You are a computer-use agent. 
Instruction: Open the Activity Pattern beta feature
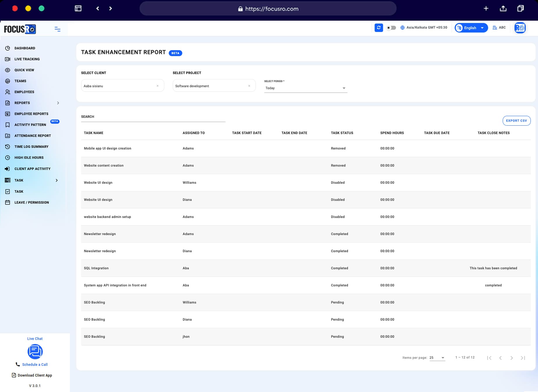pyautogui.click(x=30, y=124)
